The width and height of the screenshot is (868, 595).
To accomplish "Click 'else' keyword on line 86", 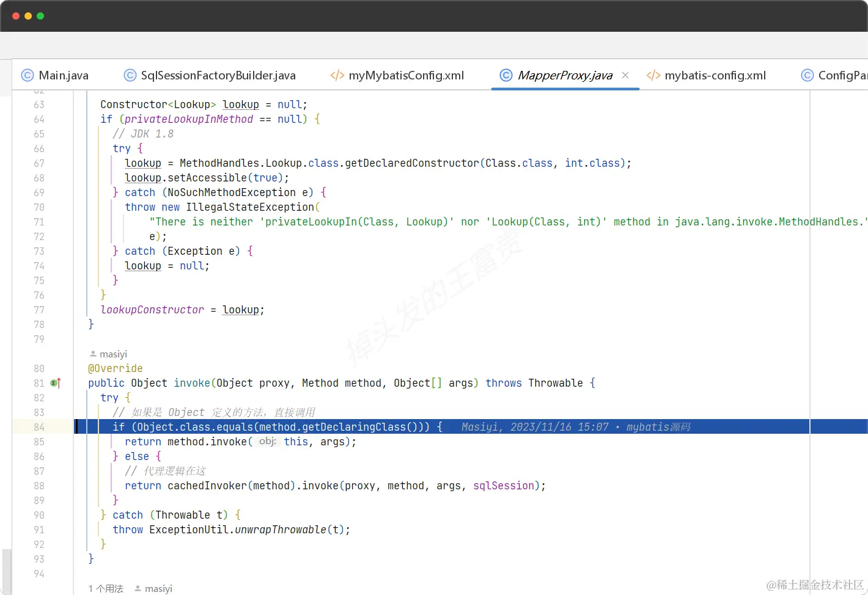I will click(x=137, y=456).
